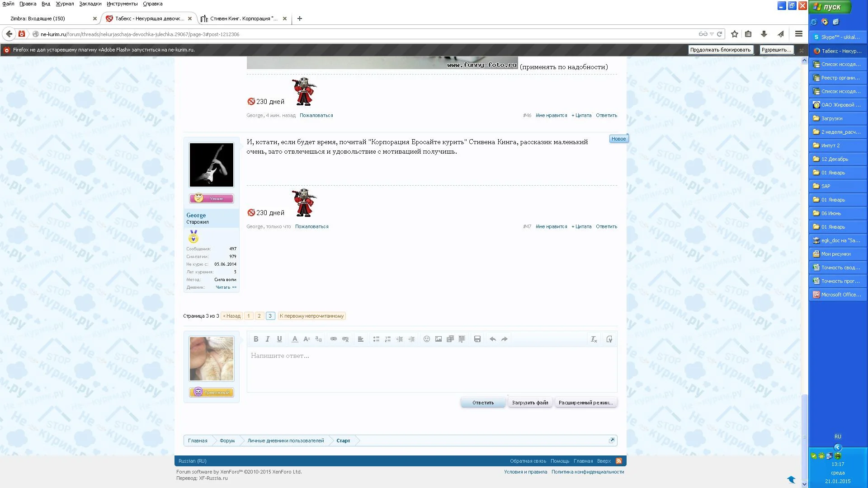
Task: Open text color picker in editor
Action: pos(295,339)
